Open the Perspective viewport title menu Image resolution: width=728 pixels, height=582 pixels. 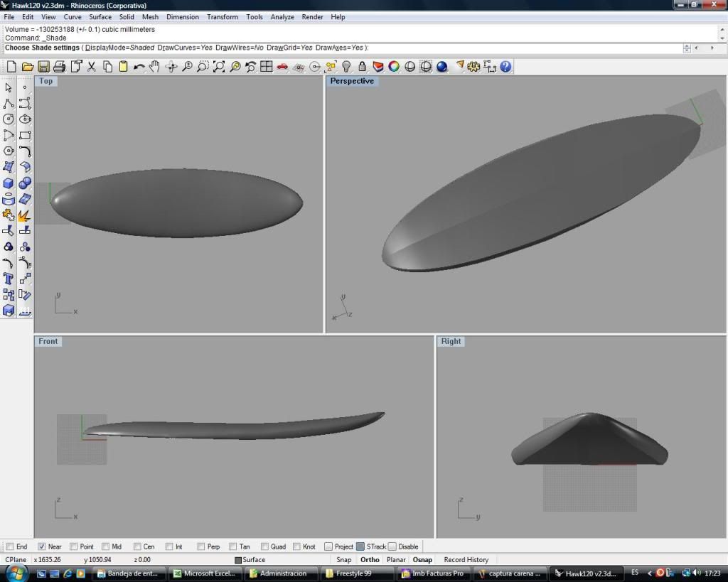352,81
